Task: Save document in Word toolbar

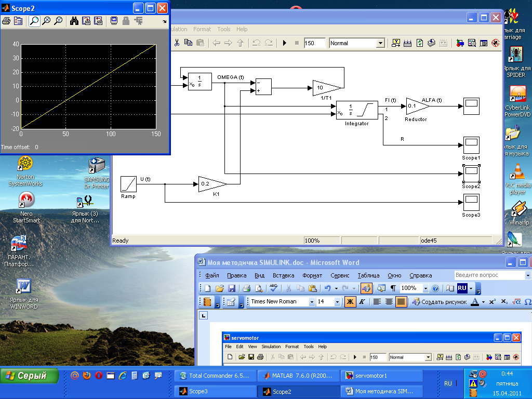Action: (232, 288)
